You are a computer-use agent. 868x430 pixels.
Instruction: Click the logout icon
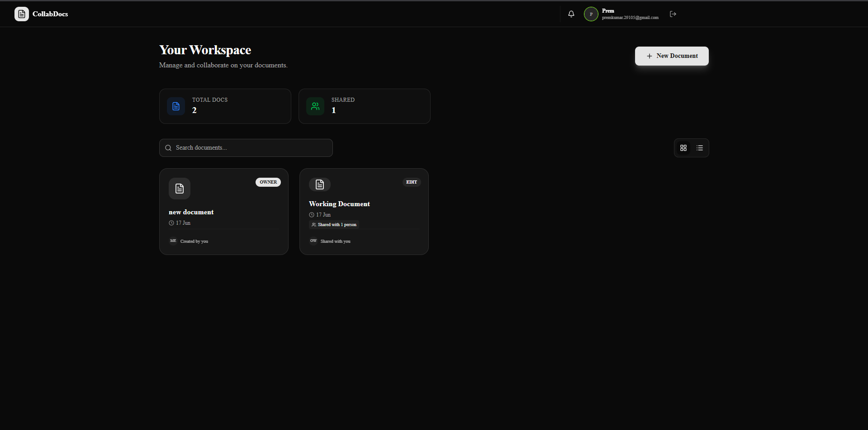[x=673, y=14]
